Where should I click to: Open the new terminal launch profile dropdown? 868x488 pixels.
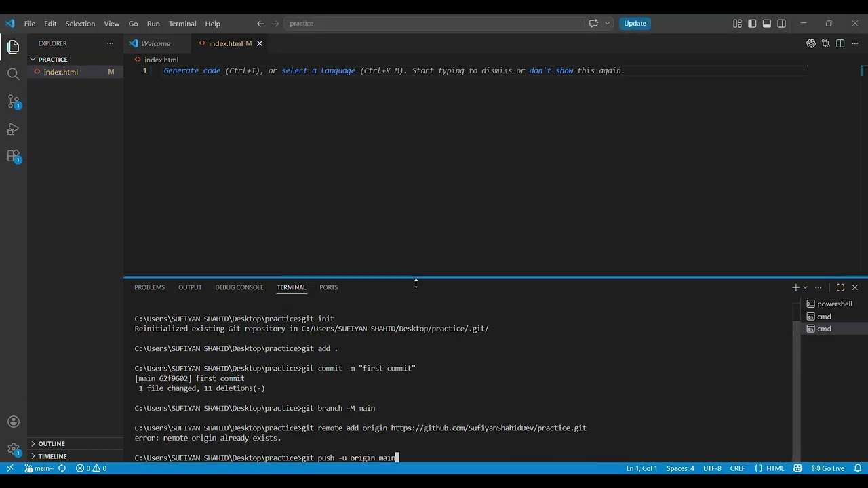pyautogui.click(x=805, y=287)
